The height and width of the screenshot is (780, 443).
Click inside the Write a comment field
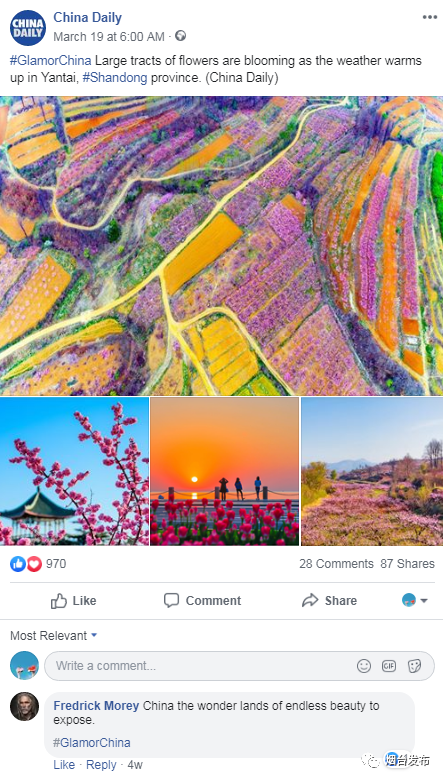pos(239,666)
